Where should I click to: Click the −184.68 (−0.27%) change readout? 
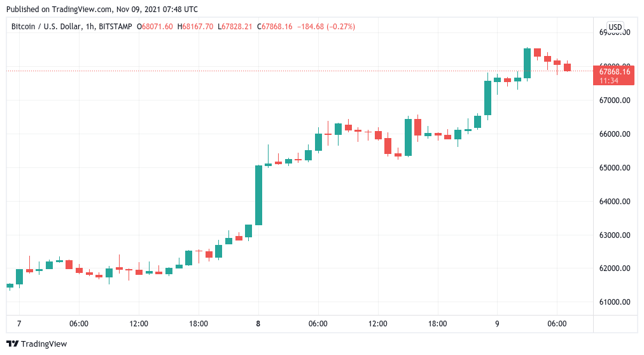[x=332, y=27]
